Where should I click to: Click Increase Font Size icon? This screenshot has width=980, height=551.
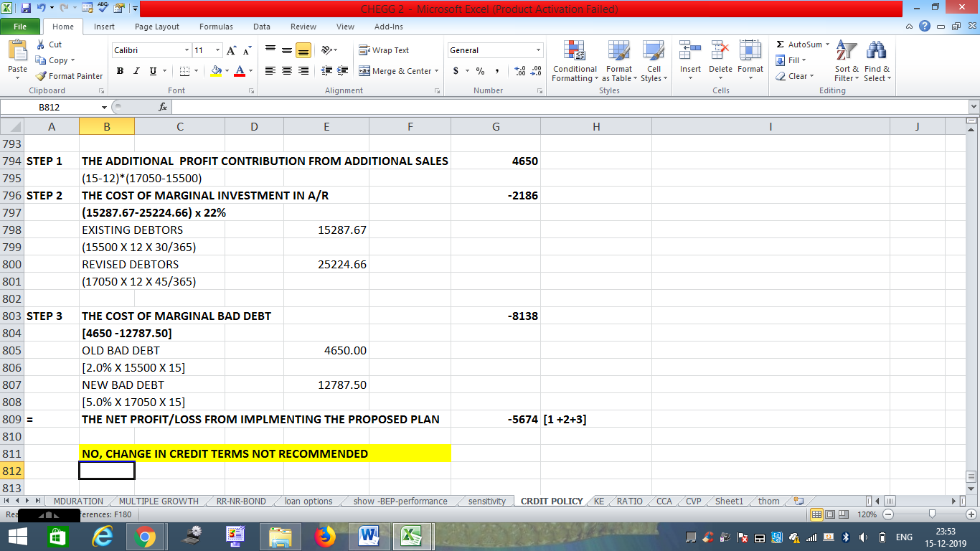231,50
